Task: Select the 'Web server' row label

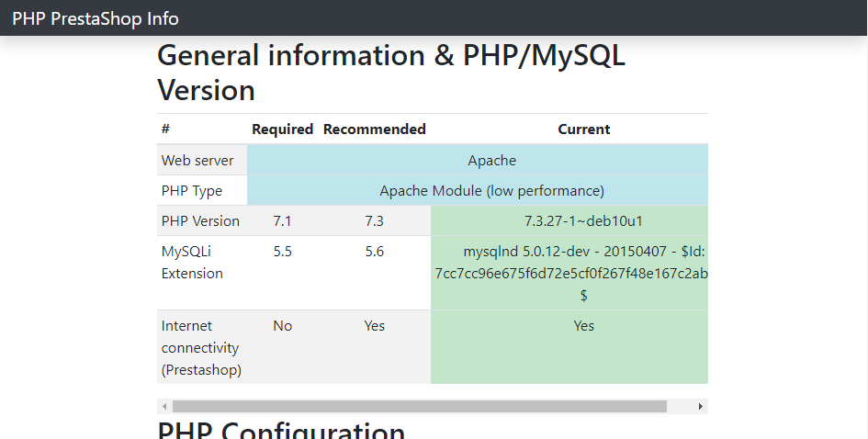Action: pyautogui.click(x=197, y=161)
